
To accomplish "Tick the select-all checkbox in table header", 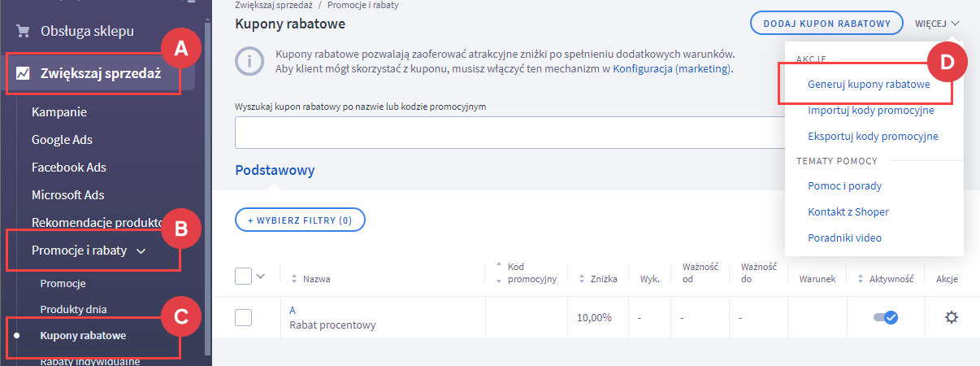I will click(x=243, y=276).
